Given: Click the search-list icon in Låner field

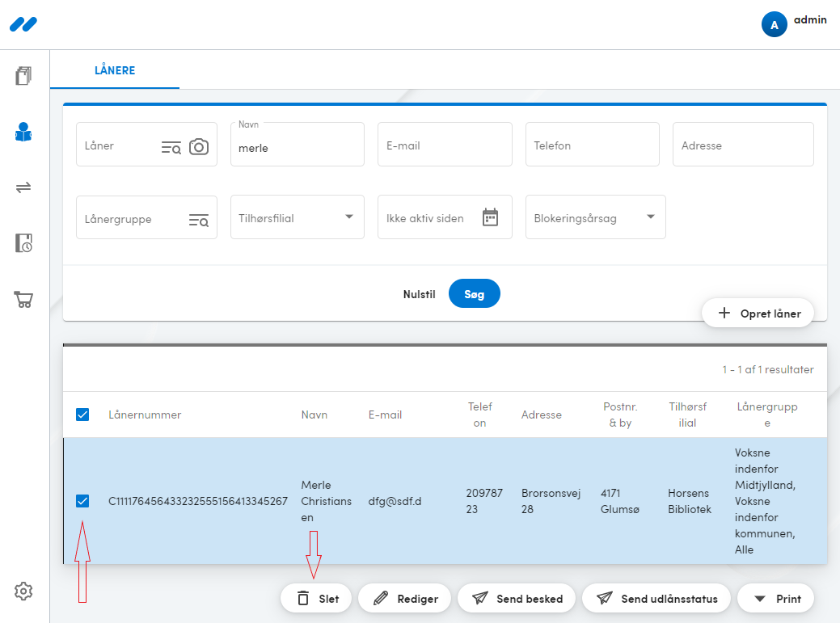Looking at the screenshot, I should point(171,147).
